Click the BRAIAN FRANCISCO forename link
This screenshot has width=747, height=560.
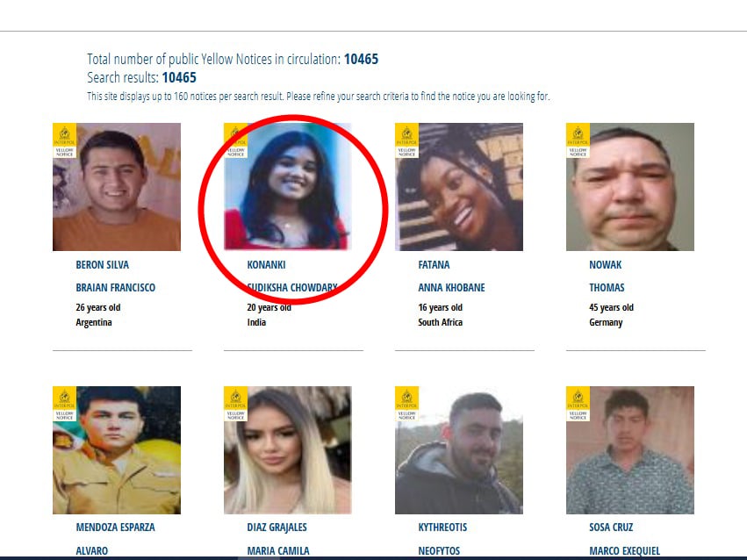pos(115,288)
